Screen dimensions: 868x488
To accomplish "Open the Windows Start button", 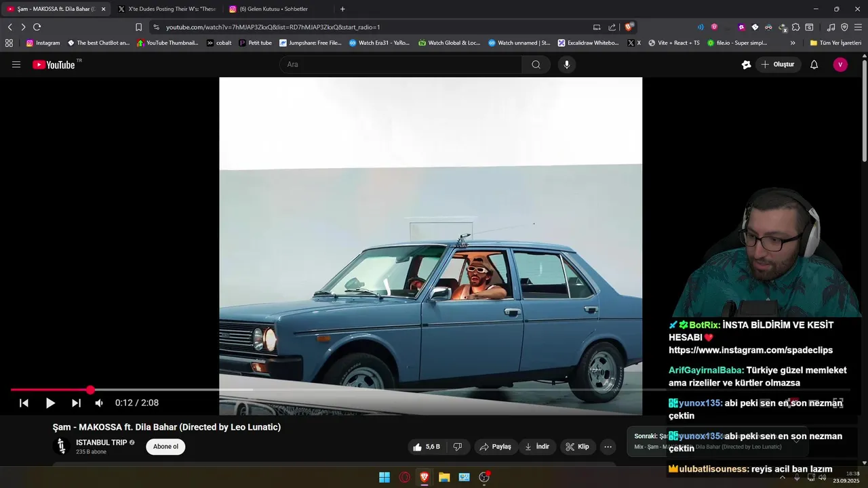I will [384, 477].
